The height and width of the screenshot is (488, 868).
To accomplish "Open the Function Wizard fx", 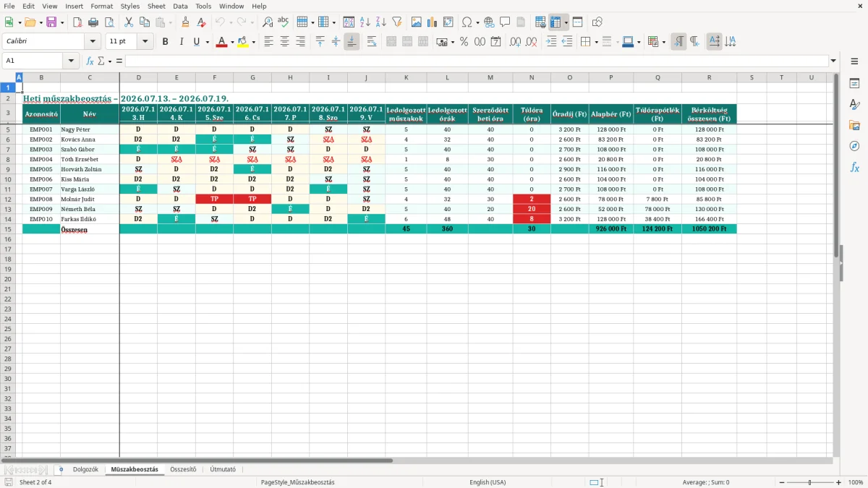I will [90, 61].
